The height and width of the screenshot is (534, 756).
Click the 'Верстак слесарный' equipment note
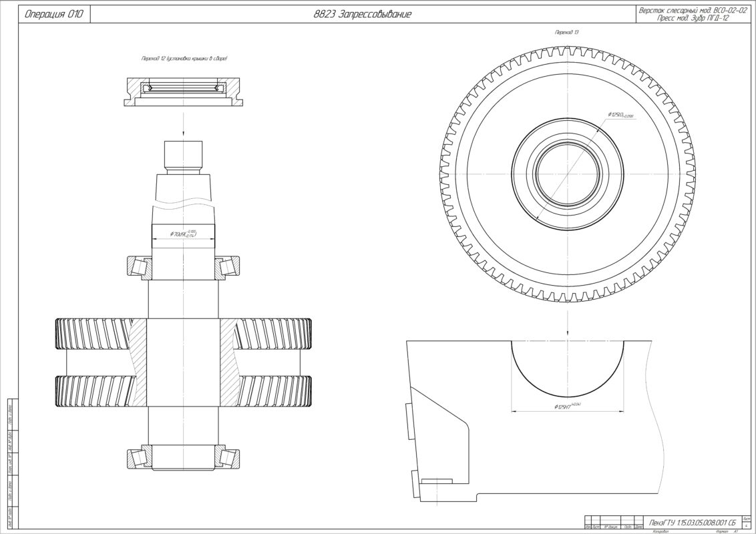[x=691, y=10]
